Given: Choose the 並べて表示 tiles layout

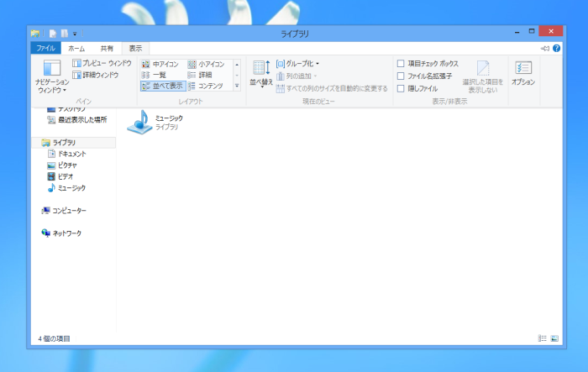Looking at the screenshot, I should (x=163, y=86).
